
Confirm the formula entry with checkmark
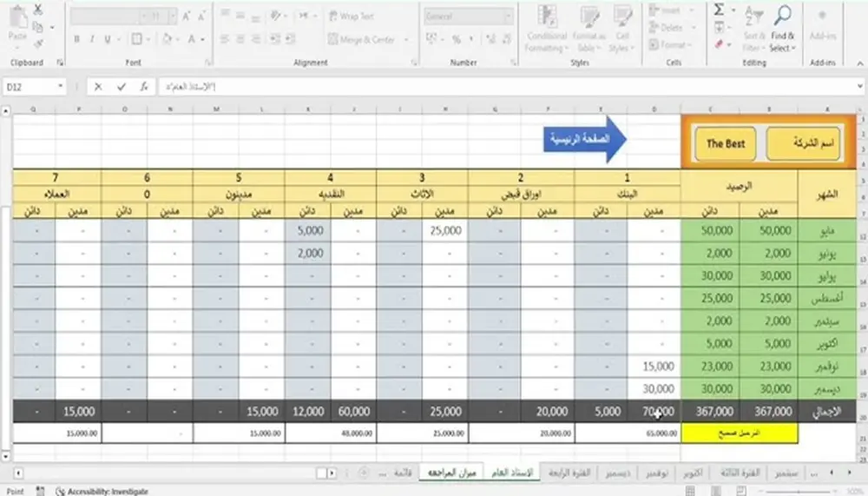tap(122, 87)
